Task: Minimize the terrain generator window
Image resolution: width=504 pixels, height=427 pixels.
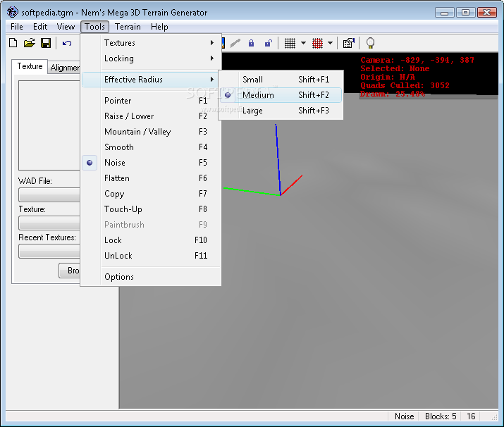Action: click(444, 13)
